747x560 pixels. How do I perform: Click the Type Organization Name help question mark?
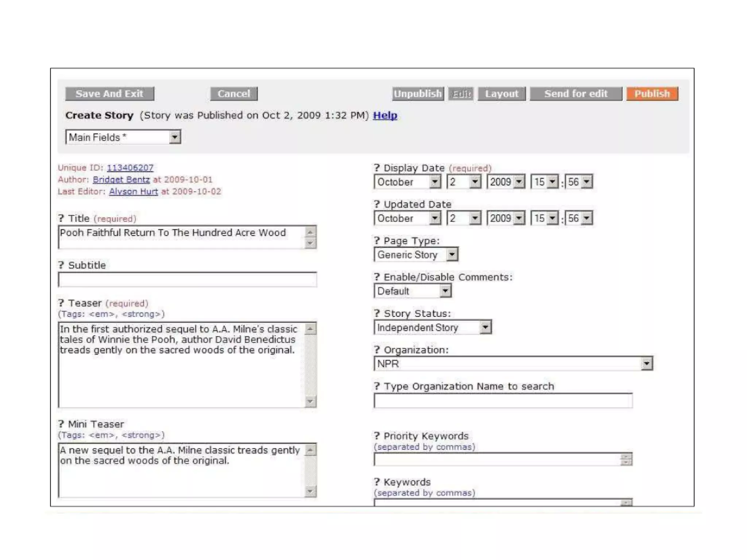377,386
